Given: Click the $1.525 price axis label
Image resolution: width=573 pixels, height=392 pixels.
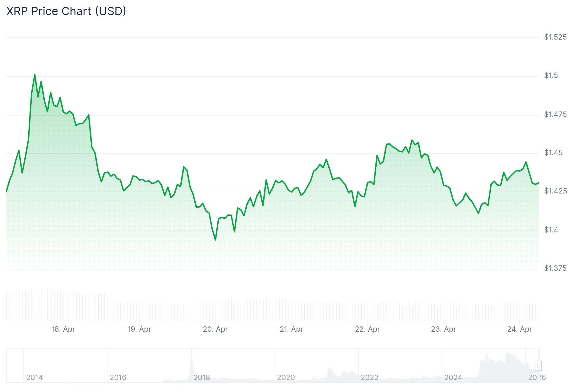Looking at the screenshot, I should [x=555, y=37].
